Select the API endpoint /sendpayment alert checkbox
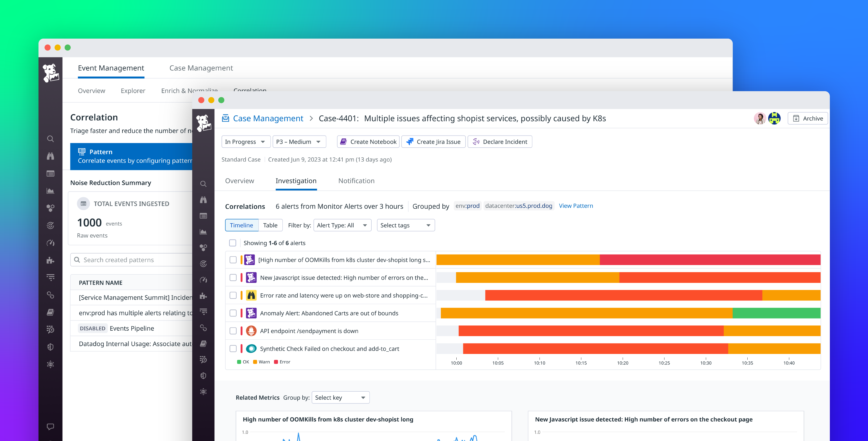The height and width of the screenshot is (441, 868). click(x=233, y=331)
